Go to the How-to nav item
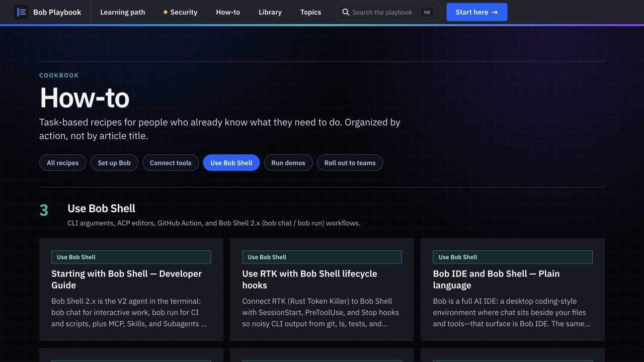644x362 pixels. coord(228,12)
